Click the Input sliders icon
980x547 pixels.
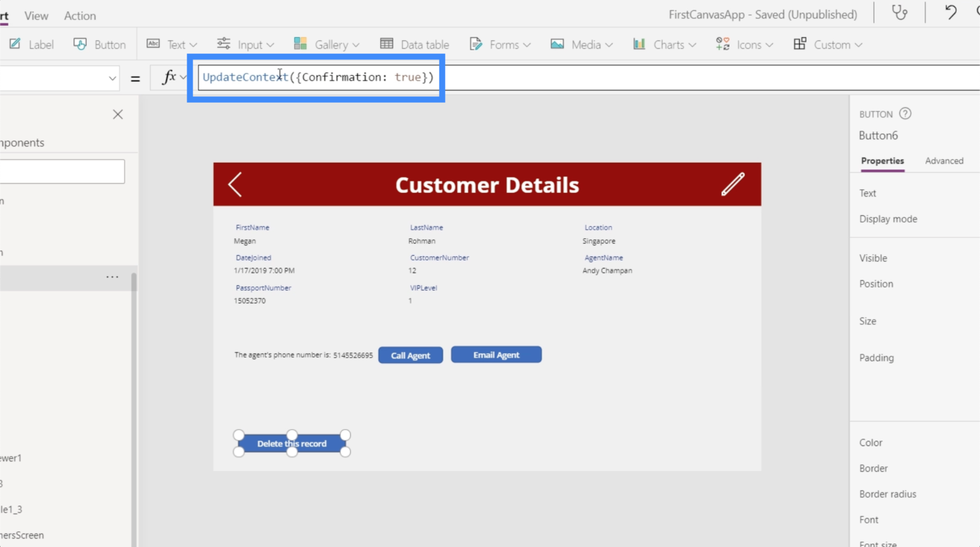[223, 44]
